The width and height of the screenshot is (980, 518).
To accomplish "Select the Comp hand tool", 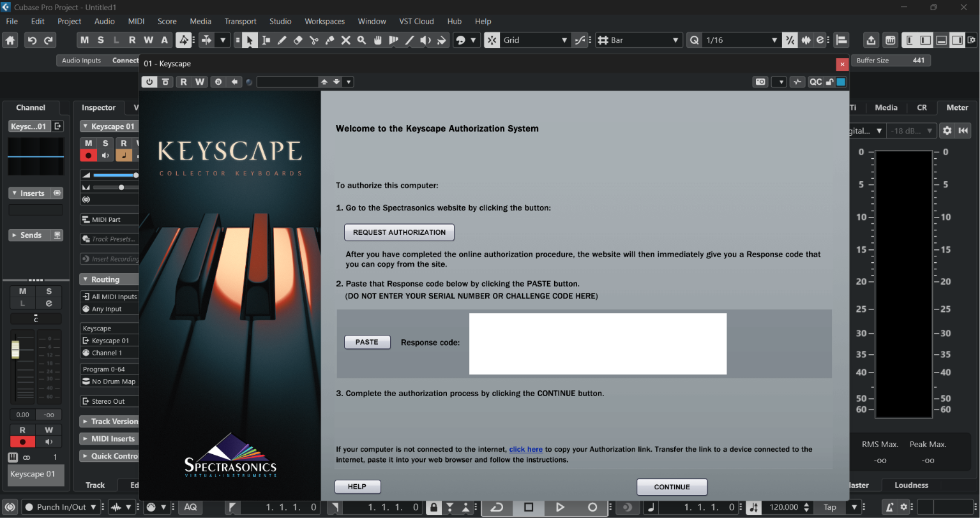I will 377,40.
